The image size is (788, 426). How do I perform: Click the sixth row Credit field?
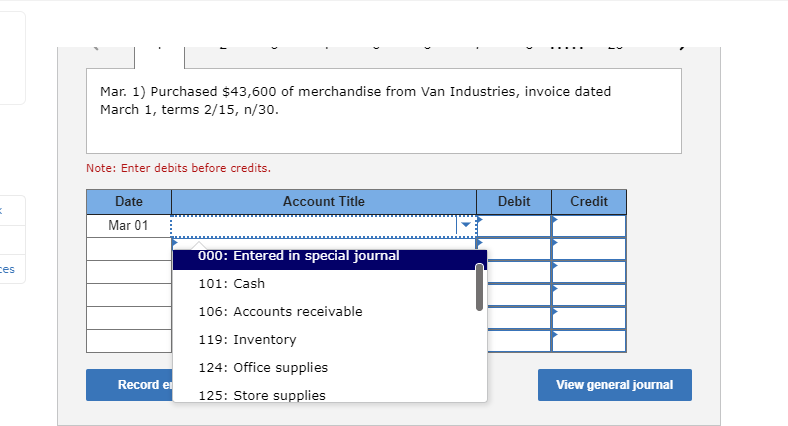(589, 341)
